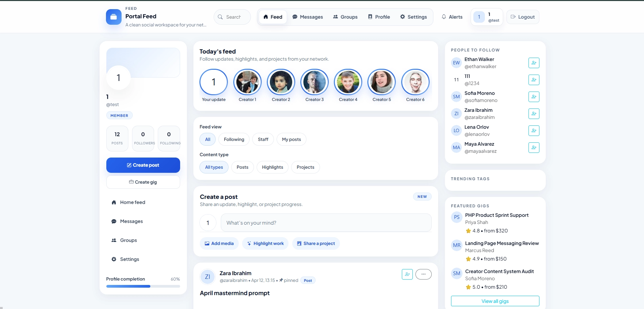This screenshot has height=309, width=644.
Task: Open Messages in top navigation
Action: tap(308, 17)
